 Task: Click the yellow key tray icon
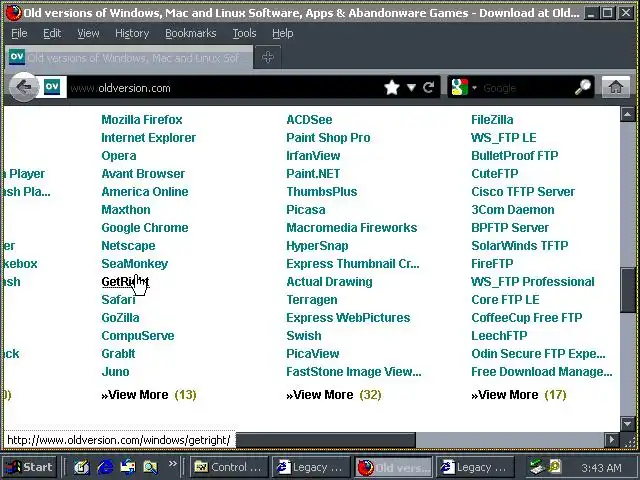click(x=555, y=466)
